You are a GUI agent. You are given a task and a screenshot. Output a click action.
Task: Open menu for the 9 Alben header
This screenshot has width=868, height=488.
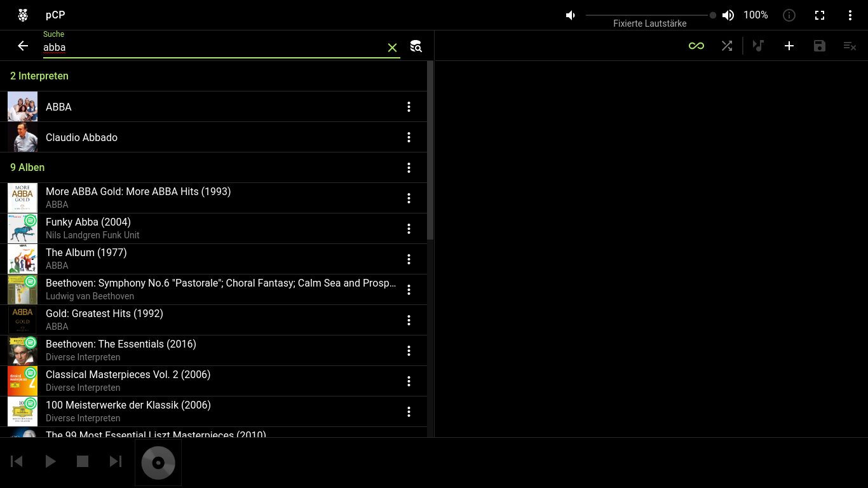pos(409,168)
